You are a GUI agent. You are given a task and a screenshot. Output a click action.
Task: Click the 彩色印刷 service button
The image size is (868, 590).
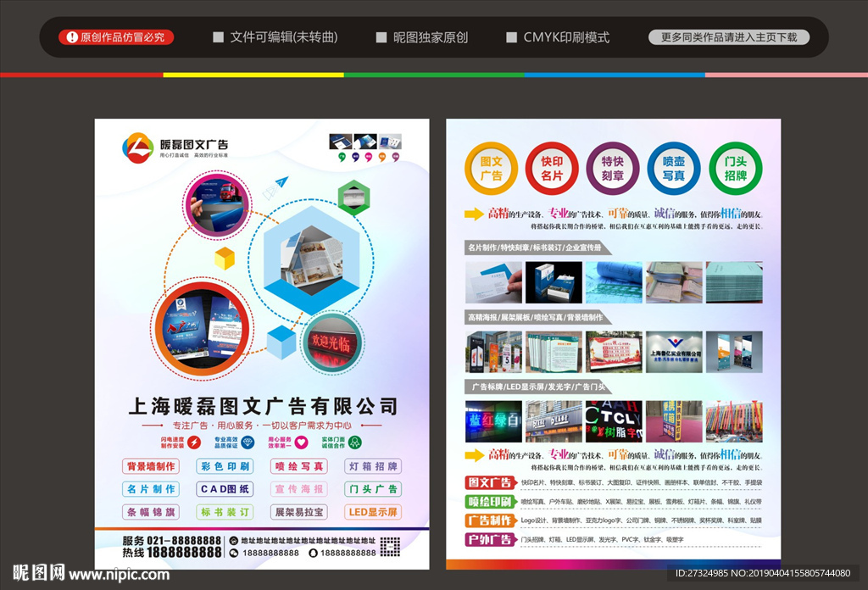pos(225,466)
